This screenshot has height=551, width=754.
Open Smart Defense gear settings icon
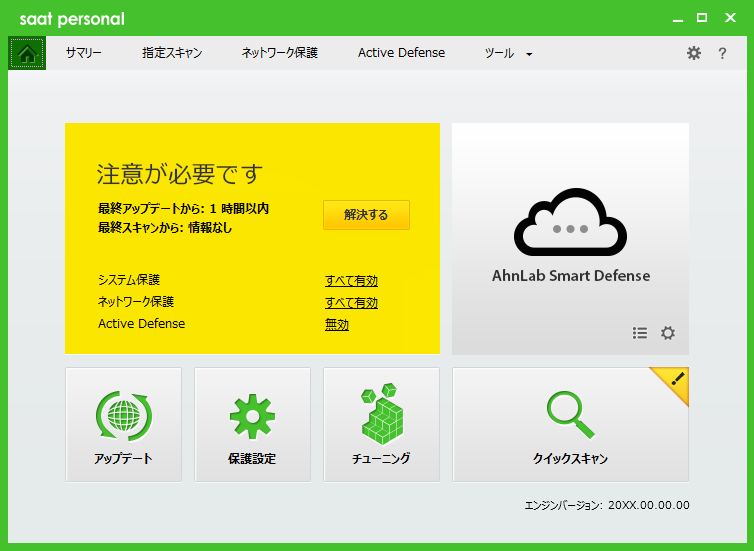(667, 333)
